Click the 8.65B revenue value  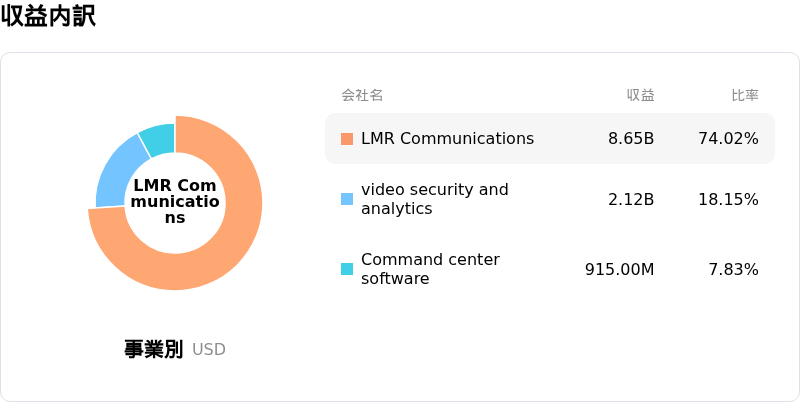[x=631, y=139]
